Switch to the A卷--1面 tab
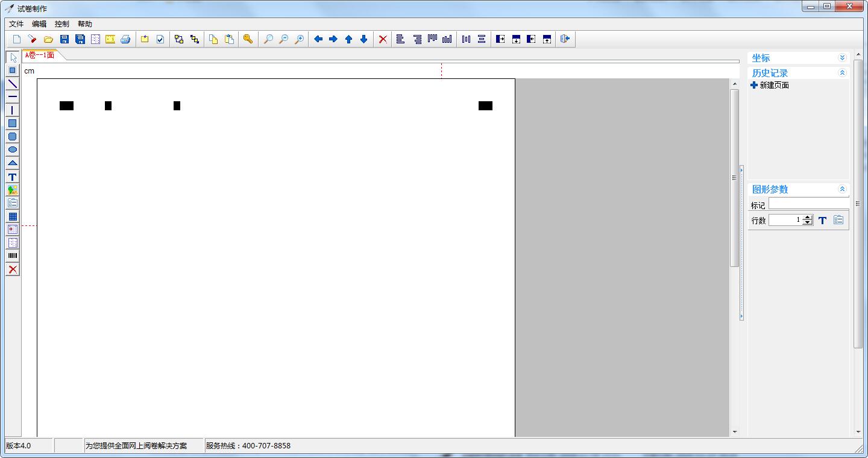This screenshot has height=458, width=868. click(40, 55)
